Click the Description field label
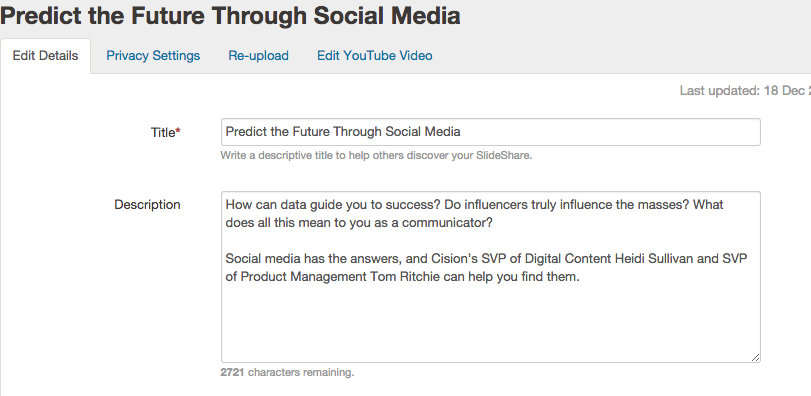This screenshot has height=396, width=811. point(147,205)
